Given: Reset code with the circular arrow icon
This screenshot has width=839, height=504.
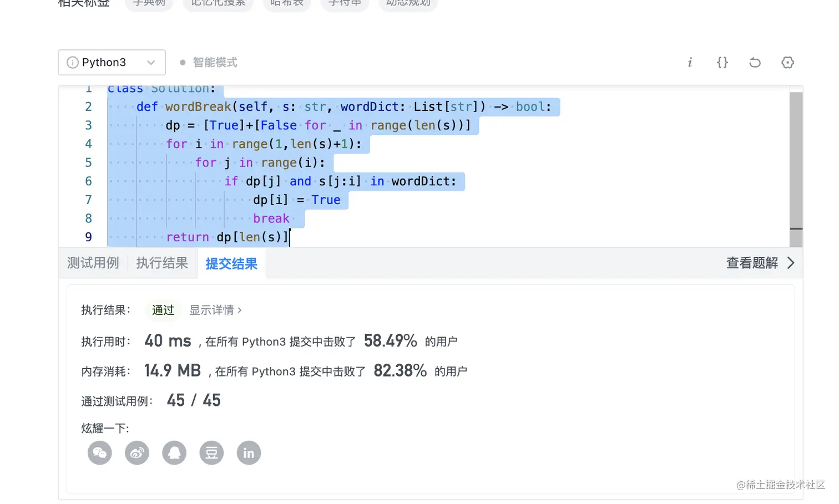Looking at the screenshot, I should [755, 63].
